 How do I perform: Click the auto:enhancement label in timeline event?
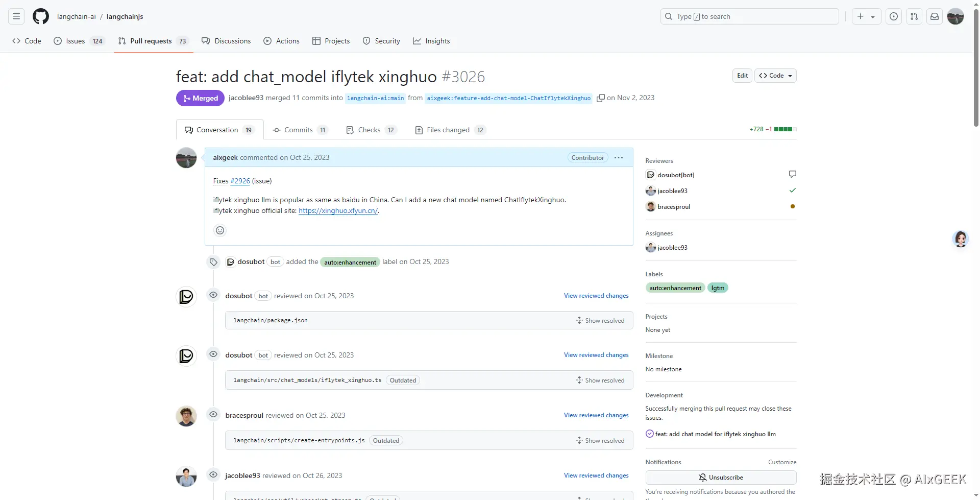[x=350, y=262]
